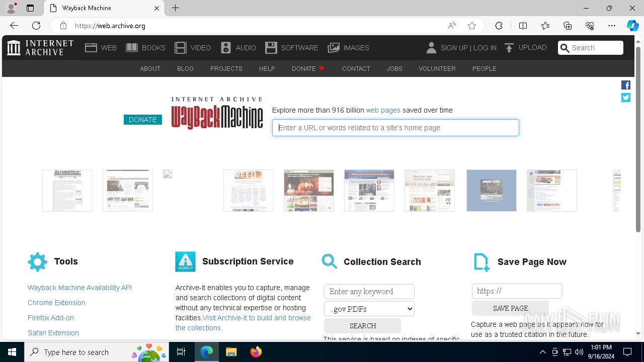644x362 pixels.
Task: Focus the Wayback Machine URL input field
Action: (x=395, y=128)
